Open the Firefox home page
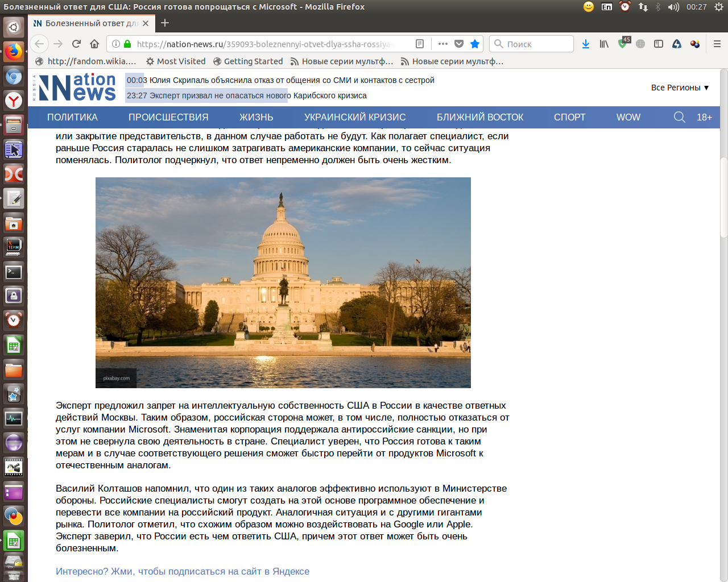728x582 pixels. click(94, 44)
